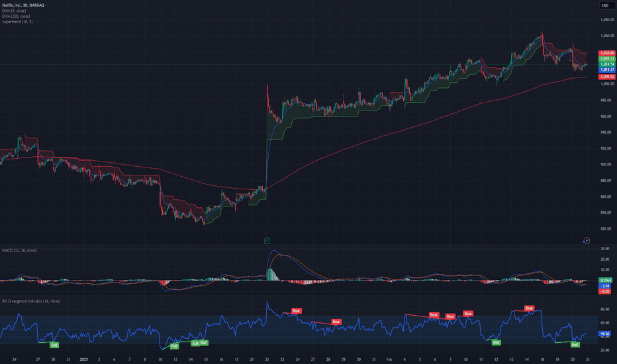Click the red 1,009.02 EMA 200 label
Image resolution: width=617 pixels, height=364 pixels.
coord(607,77)
